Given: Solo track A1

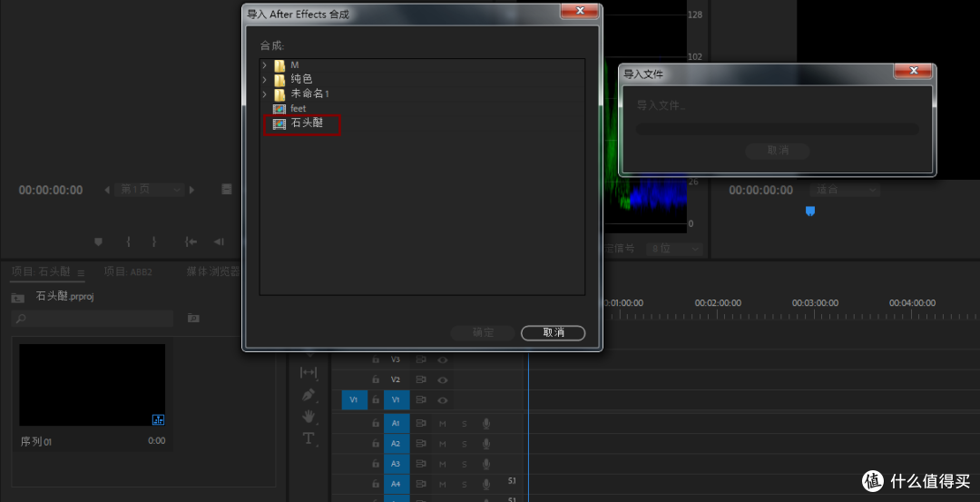Looking at the screenshot, I should [464, 424].
